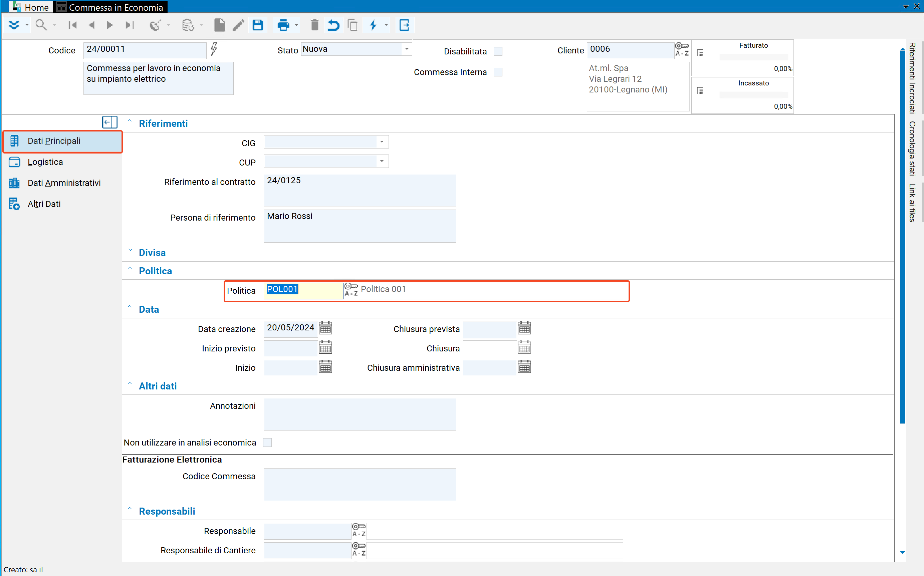Click the lightning icon beside Codice
This screenshot has width=924, height=576.
(x=214, y=49)
